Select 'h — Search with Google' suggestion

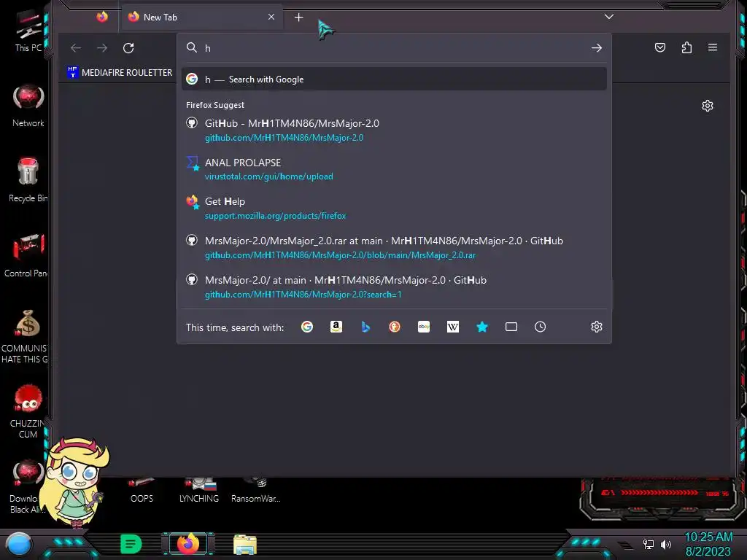click(394, 79)
